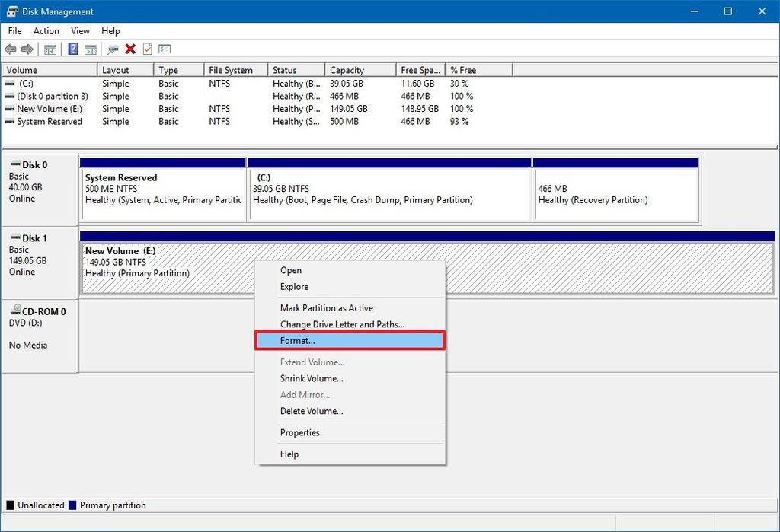Click the System Reserved partition block on Disk 0
This screenshot has width=780, height=532.
point(163,189)
